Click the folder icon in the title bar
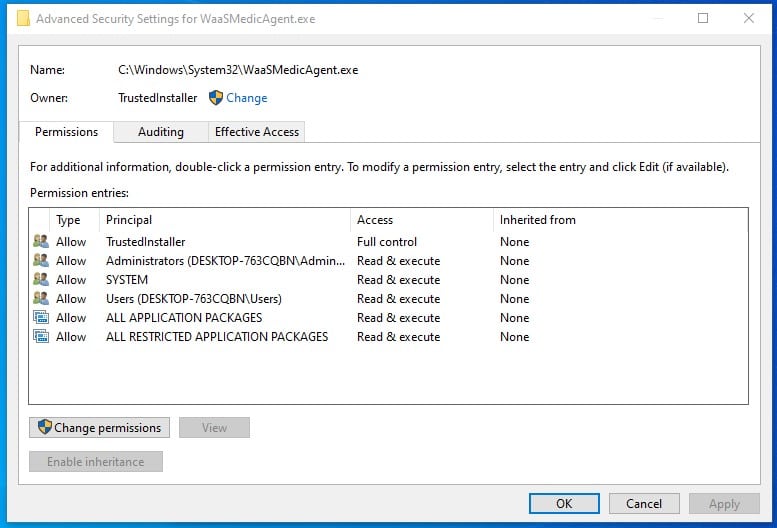Viewport: 777px width, 528px height. pos(23,18)
